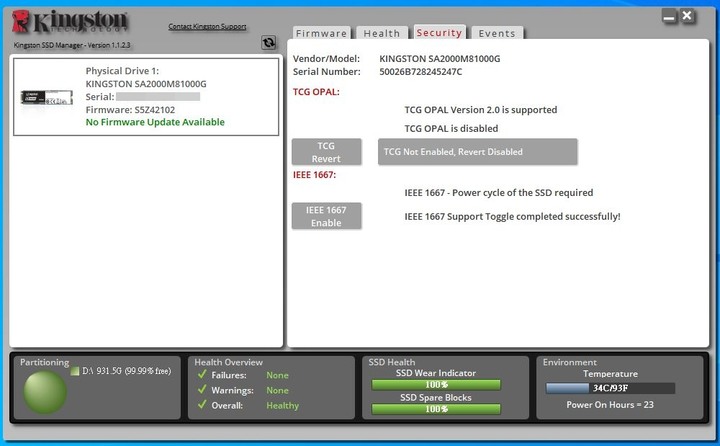Click the TCG OPAL: heading
Viewport: 720px width, 446px height.
coord(316,92)
